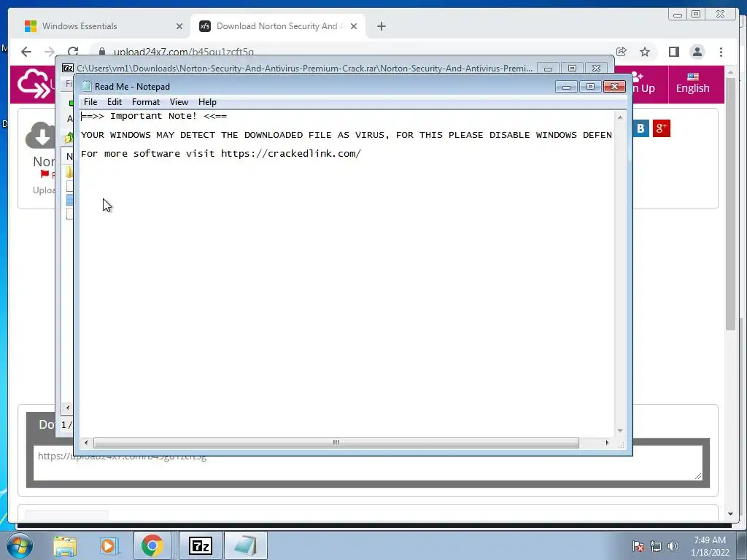Close the Download Norton Security tab
This screenshot has height=560, width=747.
pos(354,27)
